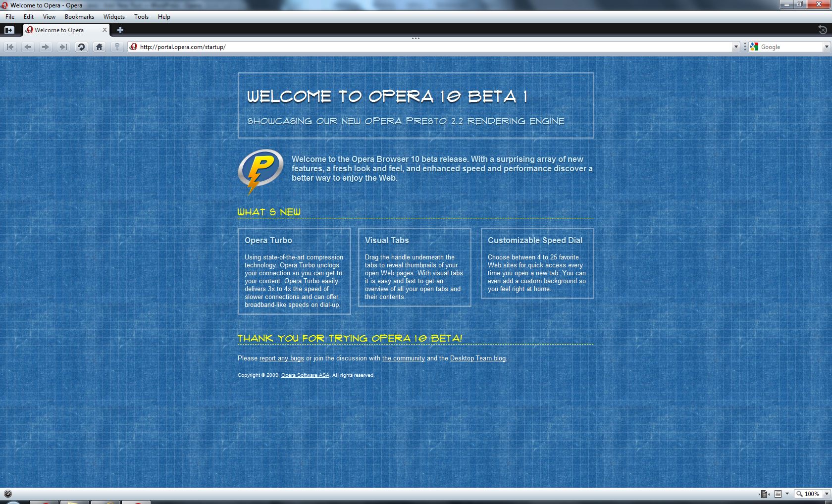Image resolution: width=832 pixels, height=504 pixels.
Task: Open the Widgets menu
Action: point(114,17)
